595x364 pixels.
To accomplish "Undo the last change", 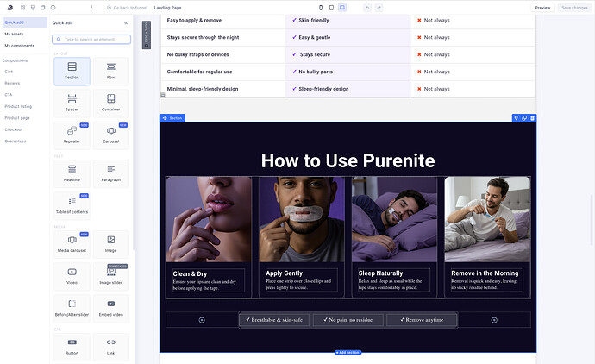I will pos(367,8).
